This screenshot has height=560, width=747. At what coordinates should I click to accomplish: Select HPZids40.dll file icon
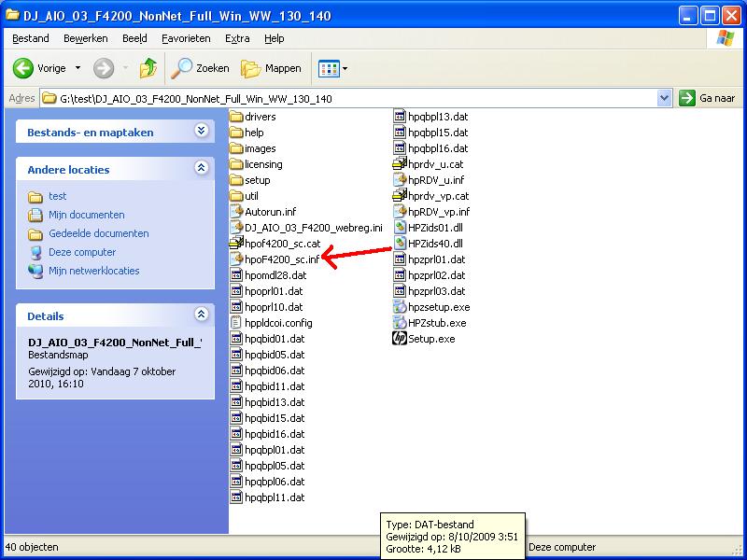[400, 243]
